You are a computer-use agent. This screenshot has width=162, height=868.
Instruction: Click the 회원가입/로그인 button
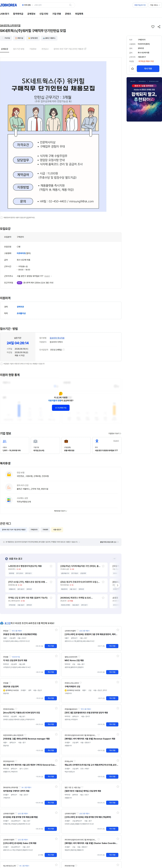pyautogui.click(x=140, y=5)
